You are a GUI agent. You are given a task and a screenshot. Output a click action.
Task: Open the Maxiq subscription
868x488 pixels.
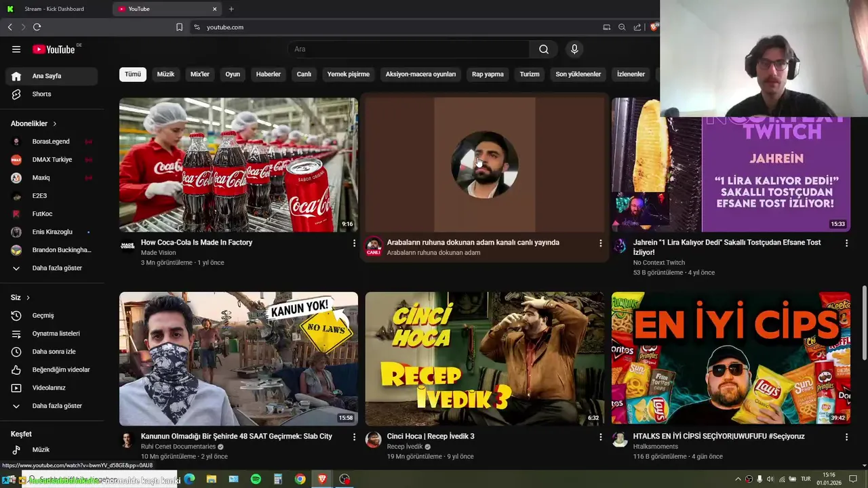52,178
